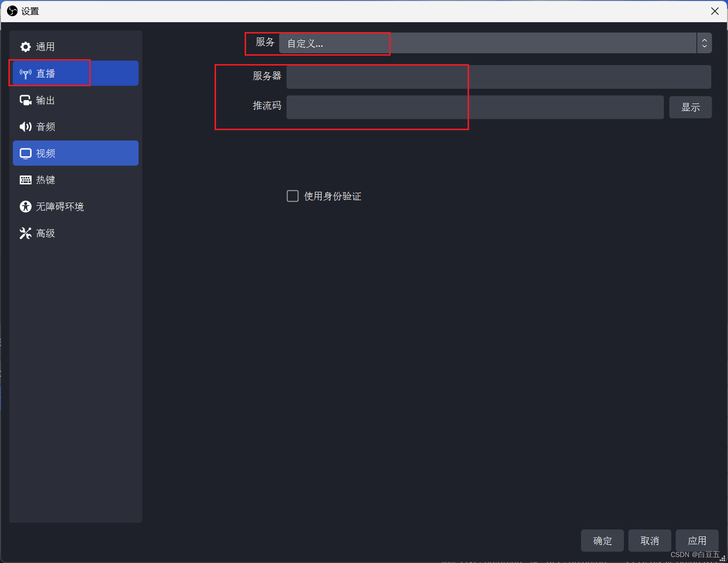Enable the 使用身份验证 checkbox

[x=293, y=196]
